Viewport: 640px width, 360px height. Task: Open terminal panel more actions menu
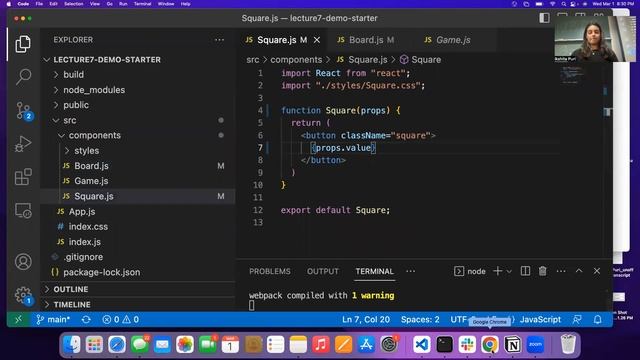[561, 271]
